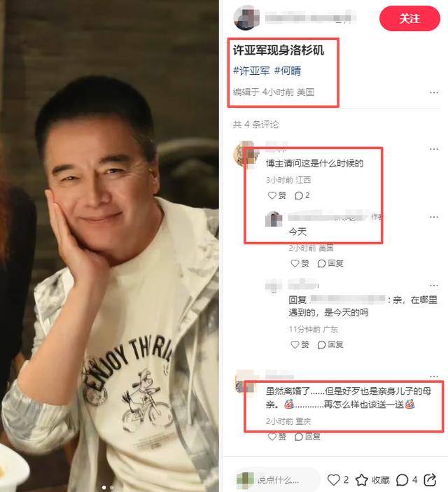Like the post with bottom heart icon
The image size is (448, 492).
click(333, 480)
